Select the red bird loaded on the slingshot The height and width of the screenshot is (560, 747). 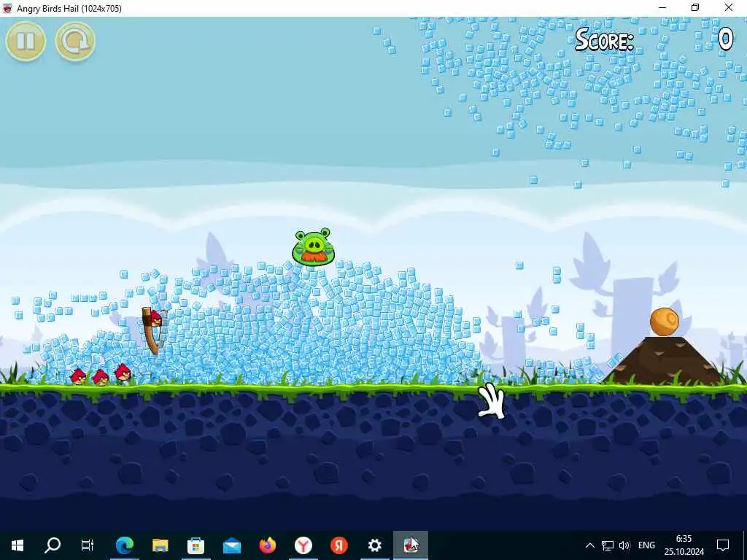point(155,318)
